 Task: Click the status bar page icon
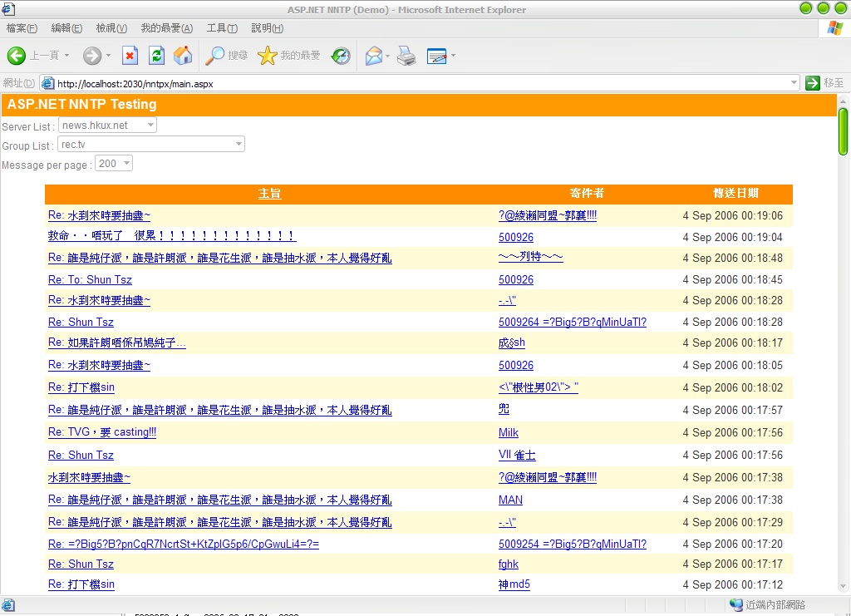tap(8, 605)
